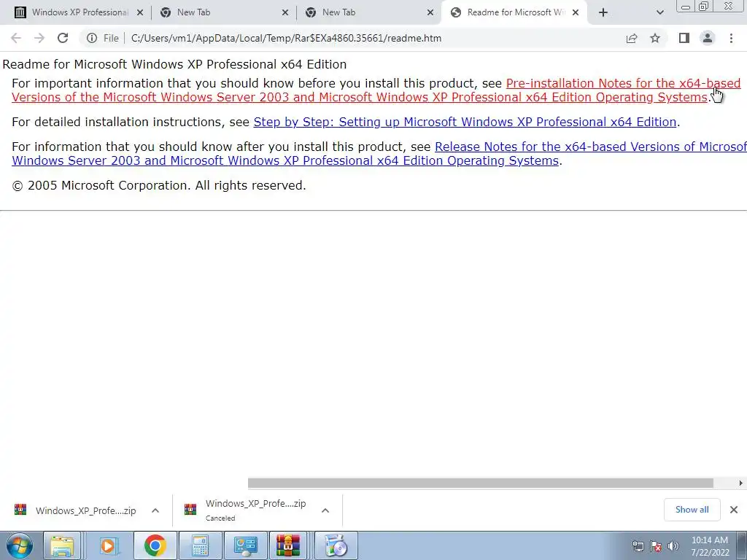This screenshot has height=560, width=747.
Task: Open first downloaded Windows_XP_Profe zip
Action: click(76, 510)
